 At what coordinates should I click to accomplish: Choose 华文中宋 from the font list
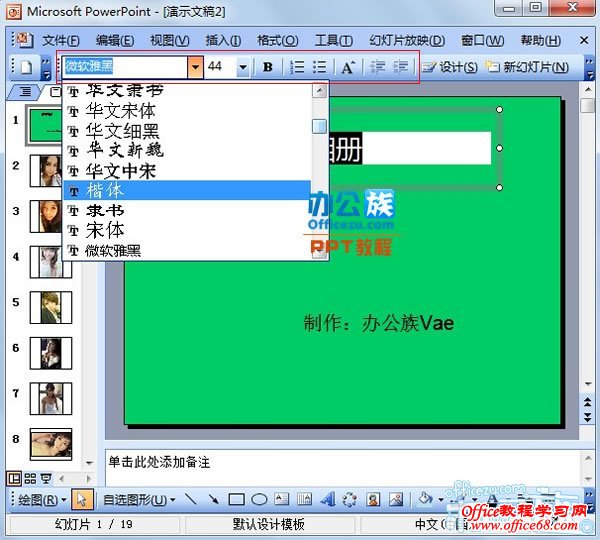[188, 171]
